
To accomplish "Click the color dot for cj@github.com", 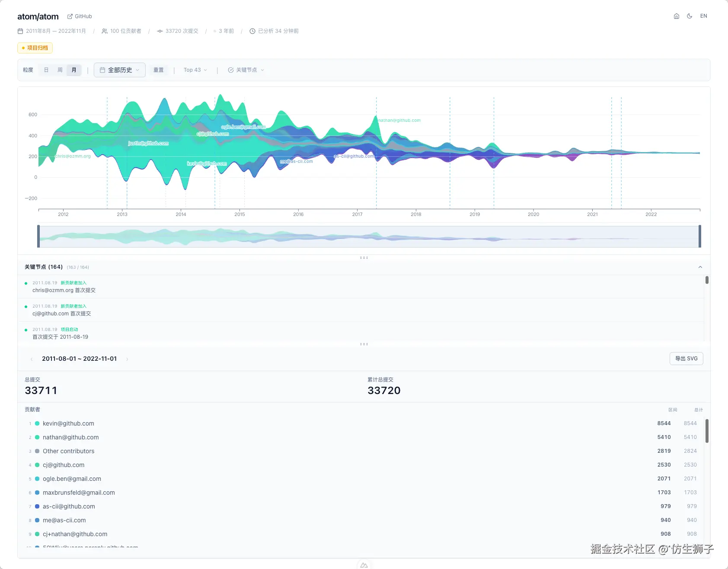I will 37,465.
